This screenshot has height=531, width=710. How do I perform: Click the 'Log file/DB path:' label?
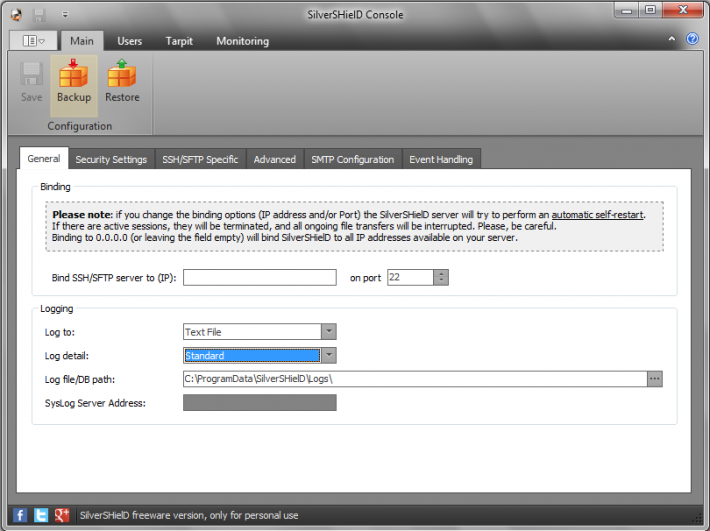tap(80, 379)
